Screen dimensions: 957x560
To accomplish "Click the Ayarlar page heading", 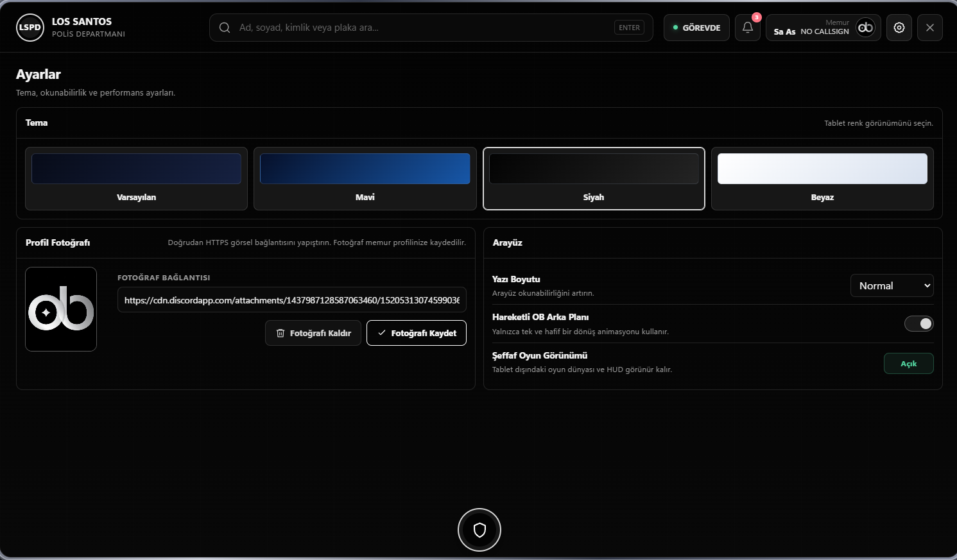I will point(39,74).
